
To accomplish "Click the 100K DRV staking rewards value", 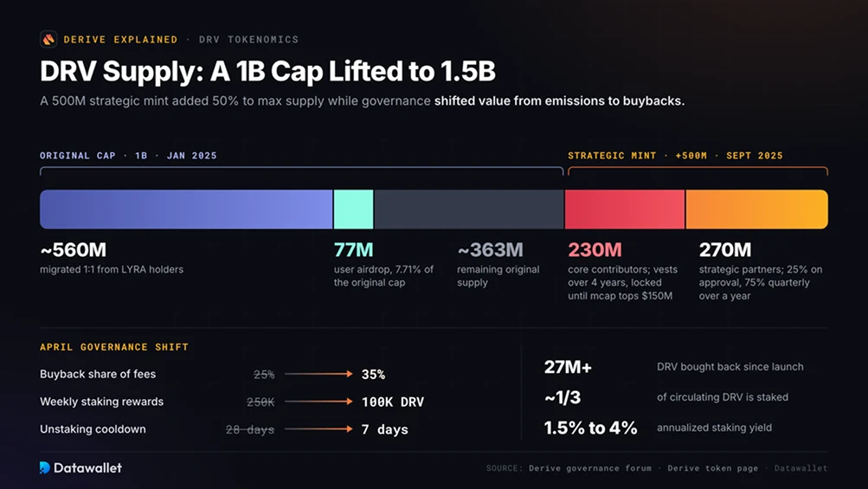I will coord(393,402).
